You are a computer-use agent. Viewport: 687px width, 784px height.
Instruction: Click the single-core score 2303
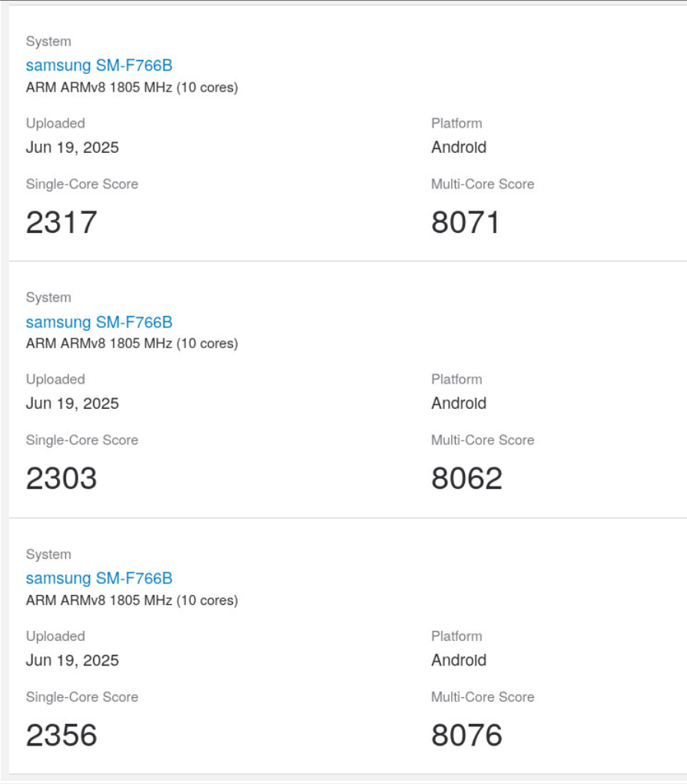click(61, 478)
